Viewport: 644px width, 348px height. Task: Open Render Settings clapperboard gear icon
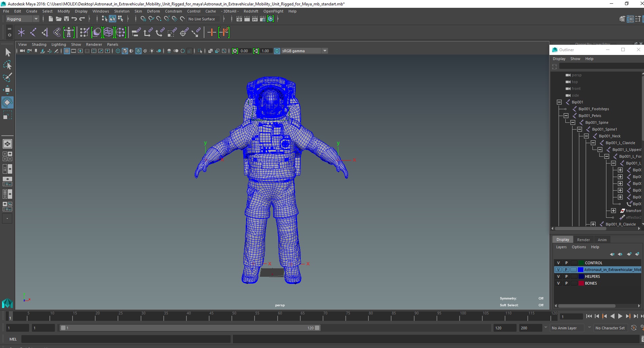(x=263, y=19)
